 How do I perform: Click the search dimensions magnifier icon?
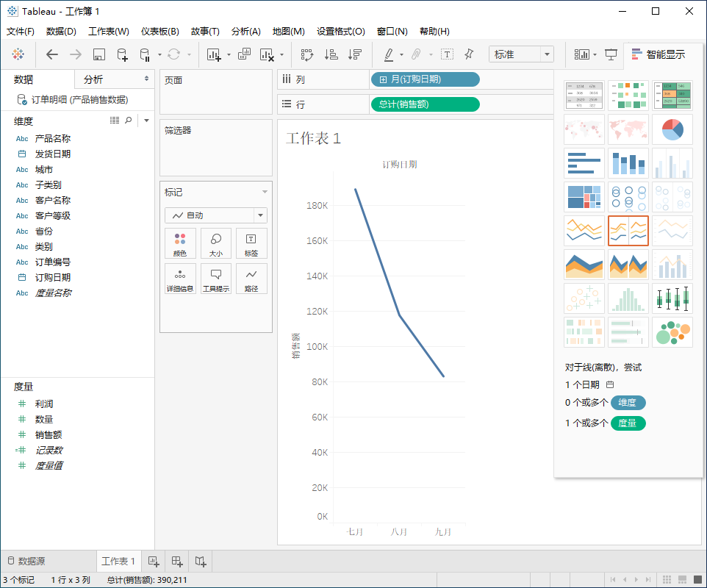tap(129, 120)
